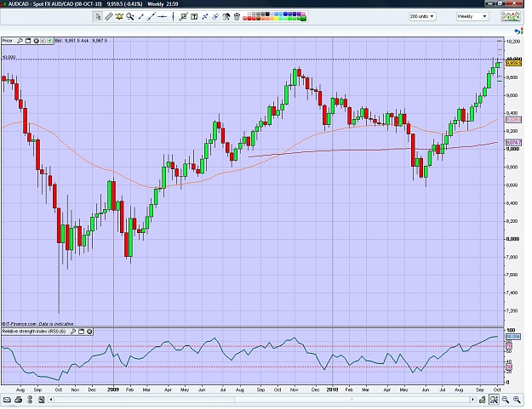This screenshot has height=409, width=532.
Task: Click the highlighted current price tag on axis
Action: 513,63
